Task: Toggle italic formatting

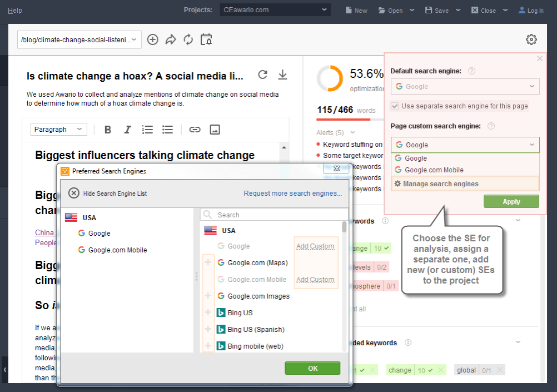Action: (127, 130)
